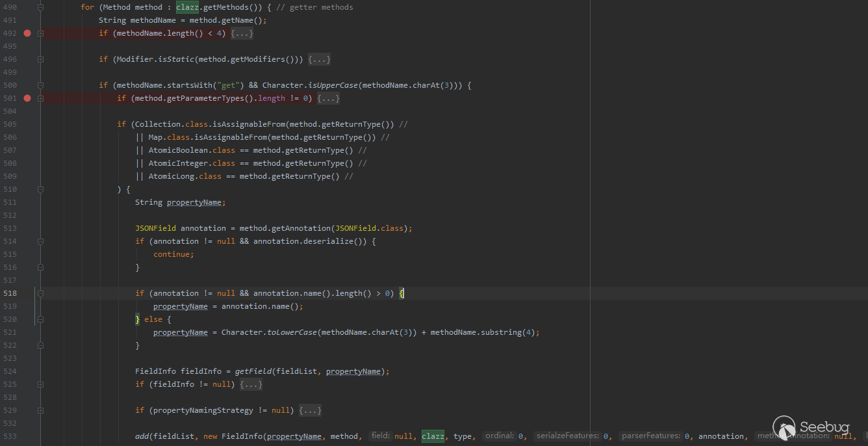Screen dimensions: 868x446
Task: Click the fold icon at line 500
Action: tap(40, 85)
